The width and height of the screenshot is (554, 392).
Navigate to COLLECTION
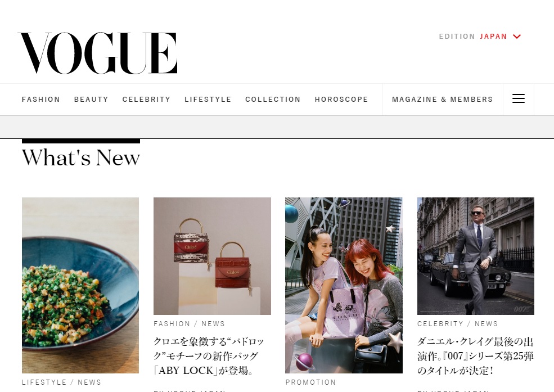click(273, 100)
